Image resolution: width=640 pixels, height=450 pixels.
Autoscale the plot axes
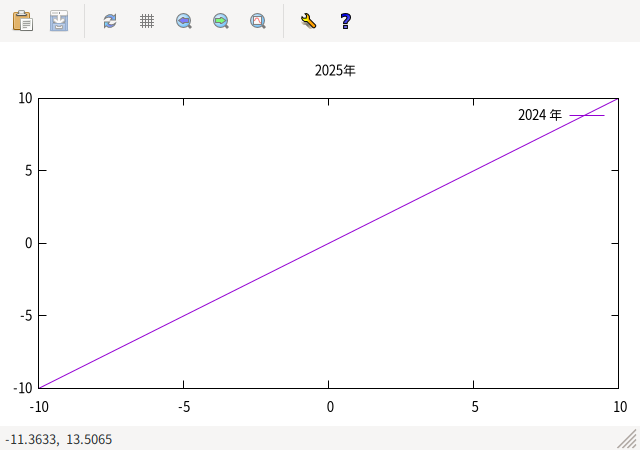(x=258, y=20)
